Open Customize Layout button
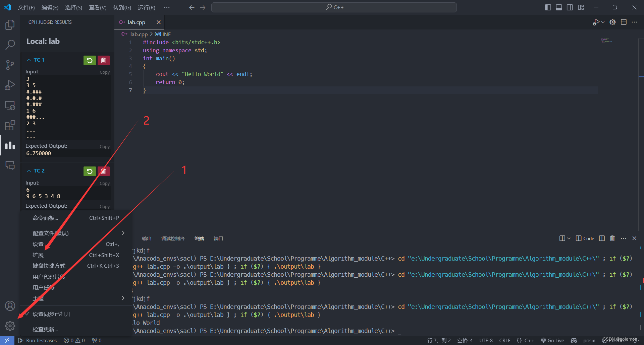This screenshot has height=345, width=644. [x=581, y=7]
